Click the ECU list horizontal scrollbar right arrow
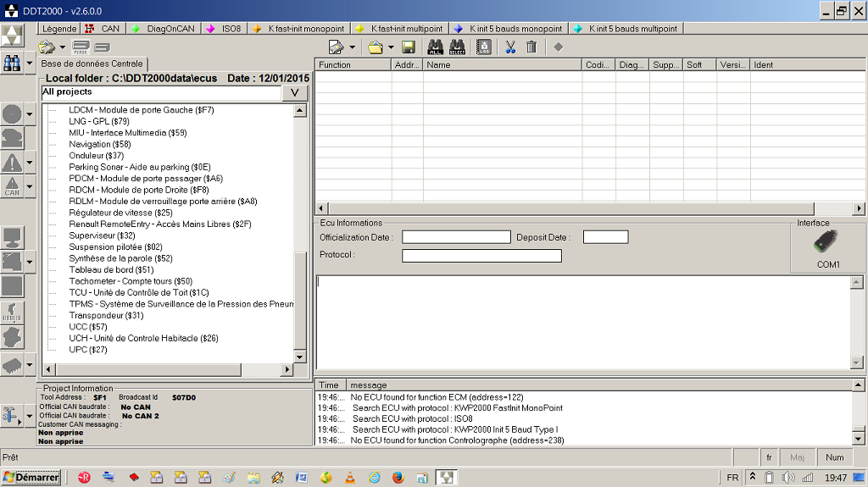The height and width of the screenshot is (487, 868). click(x=859, y=208)
